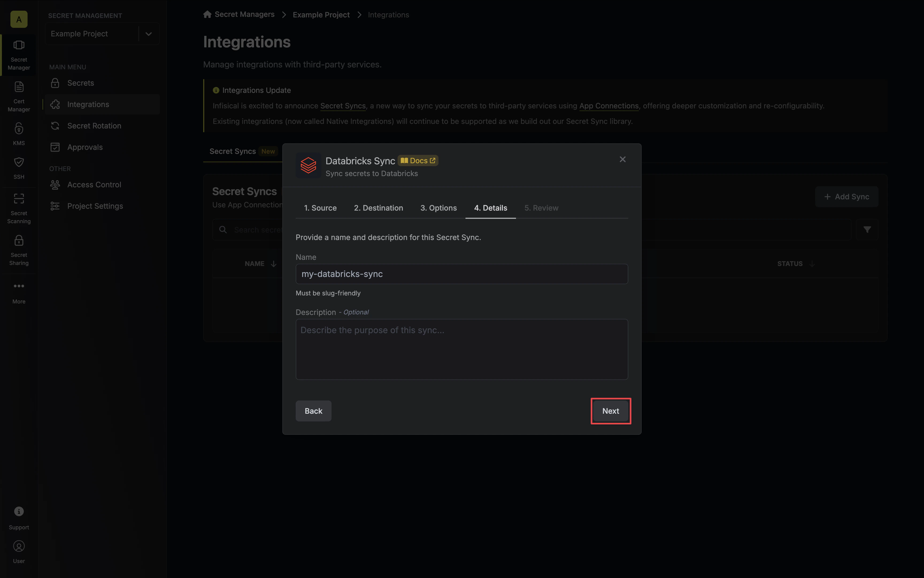Open Access Control in the menu
Screen dimensions: 924x578
point(102,185)
